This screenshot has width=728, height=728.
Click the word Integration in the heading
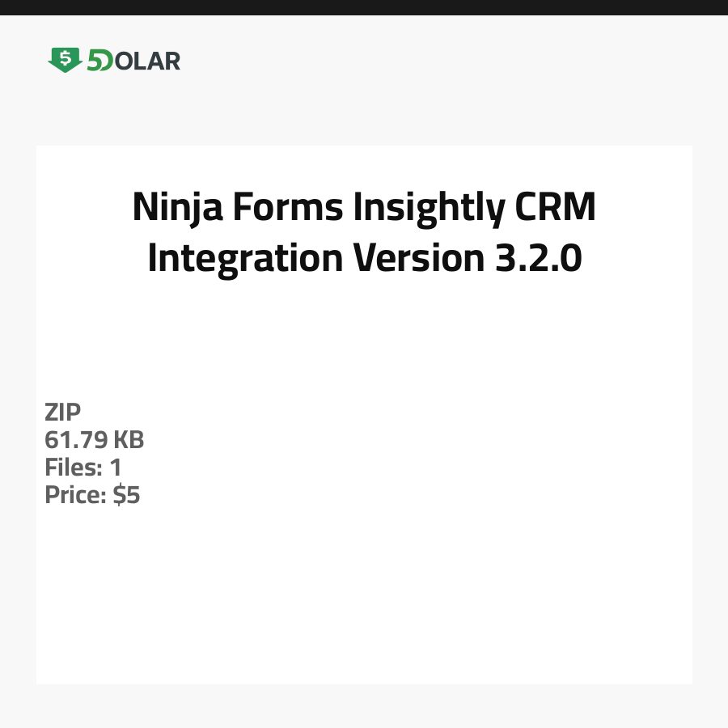click(245, 259)
